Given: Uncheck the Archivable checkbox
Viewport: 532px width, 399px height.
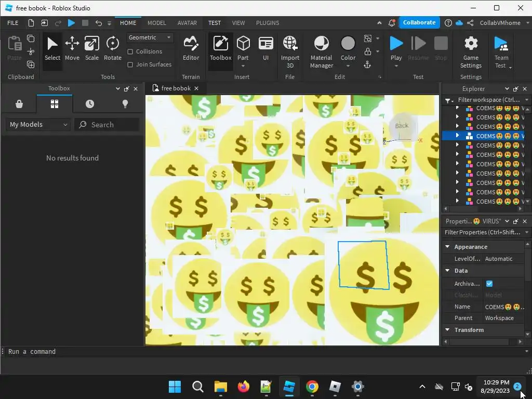Looking at the screenshot, I should click(489, 283).
